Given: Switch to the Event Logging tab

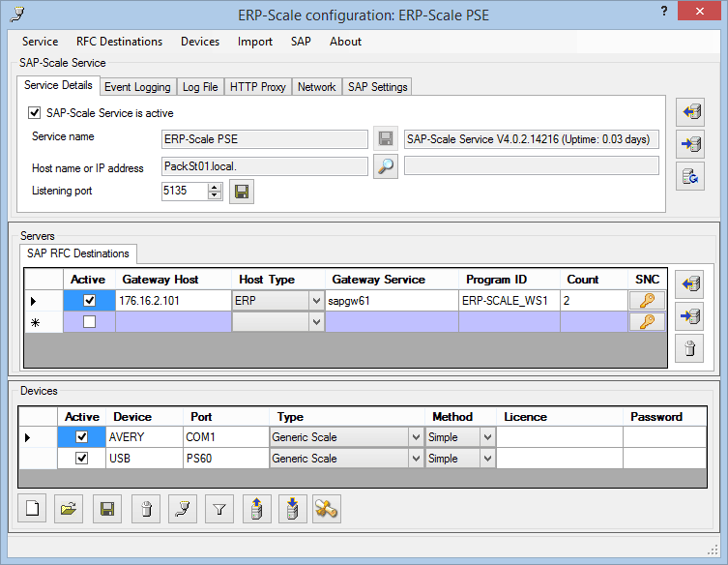Looking at the screenshot, I should click(x=137, y=87).
